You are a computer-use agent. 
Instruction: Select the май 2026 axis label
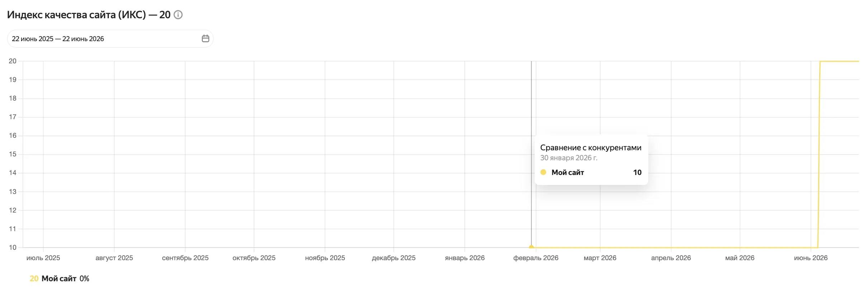[x=740, y=258]
